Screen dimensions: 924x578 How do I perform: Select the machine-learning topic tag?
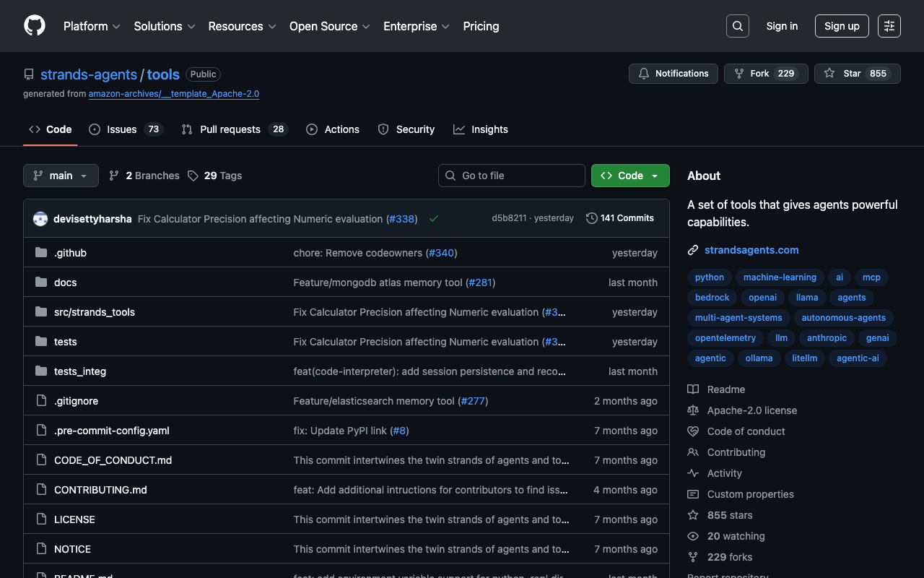point(780,277)
